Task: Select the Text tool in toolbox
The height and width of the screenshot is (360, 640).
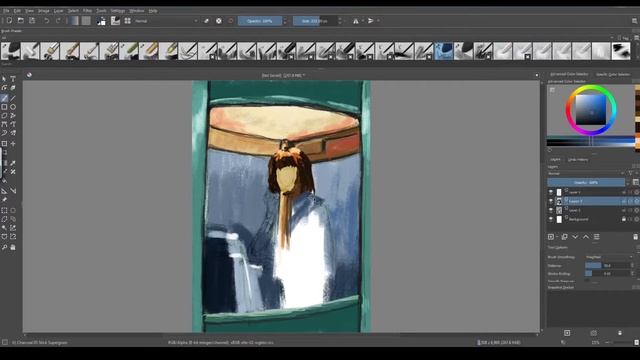Action: click(x=13, y=79)
